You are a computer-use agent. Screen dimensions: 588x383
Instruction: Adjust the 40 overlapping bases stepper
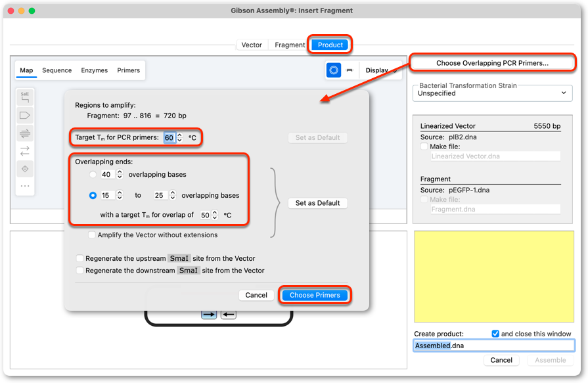[120, 175]
